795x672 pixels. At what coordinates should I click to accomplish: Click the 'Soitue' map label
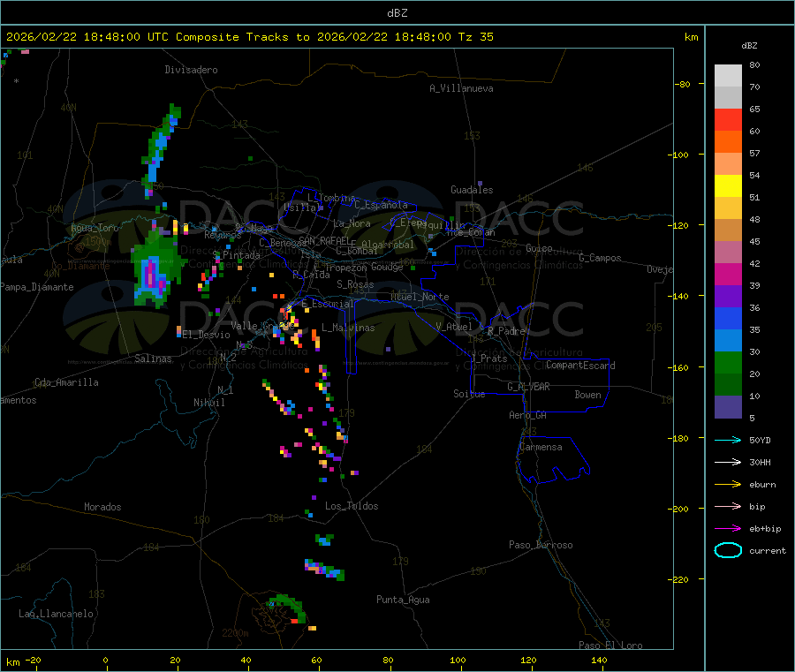(469, 394)
